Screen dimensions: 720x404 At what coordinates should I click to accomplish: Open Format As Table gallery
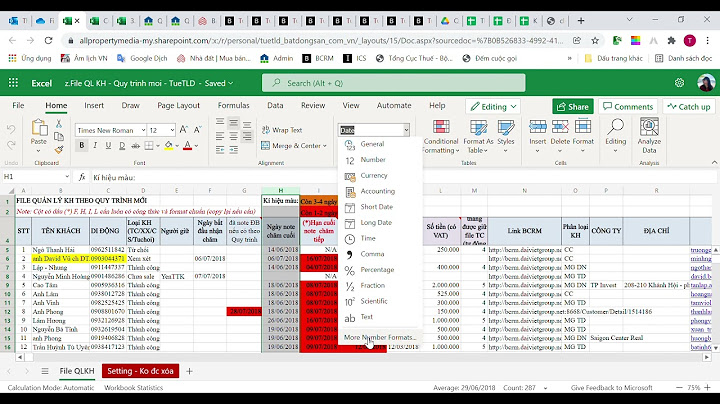pyautogui.click(x=478, y=136)
